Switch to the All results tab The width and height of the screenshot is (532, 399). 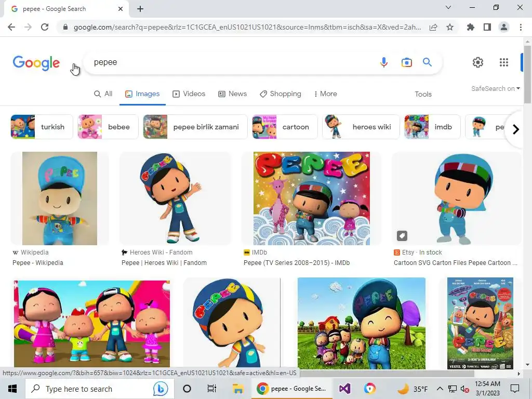click(103, 94)
